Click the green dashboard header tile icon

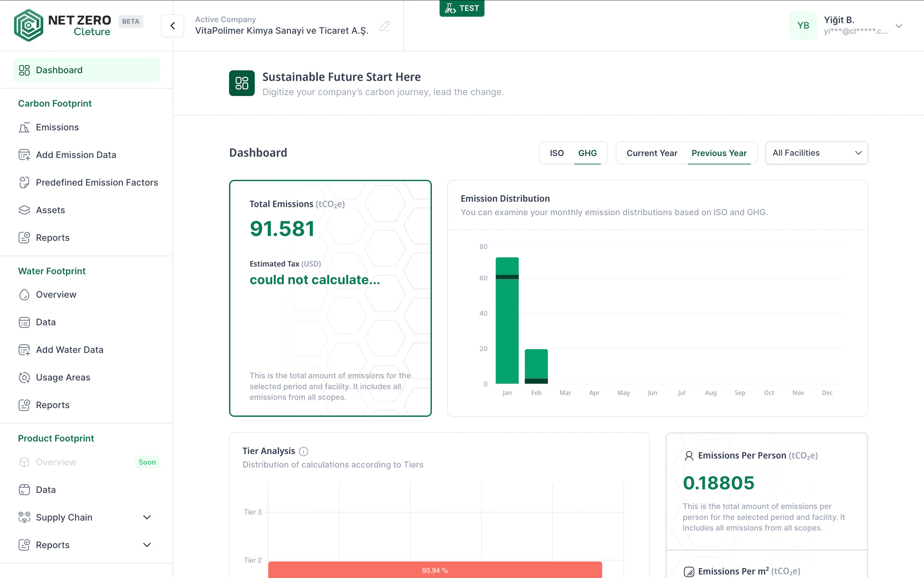(x=242, y=83)
